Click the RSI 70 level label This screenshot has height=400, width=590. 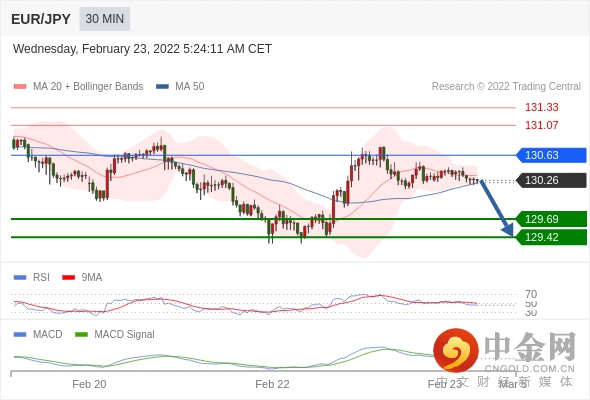click(531, 294)
